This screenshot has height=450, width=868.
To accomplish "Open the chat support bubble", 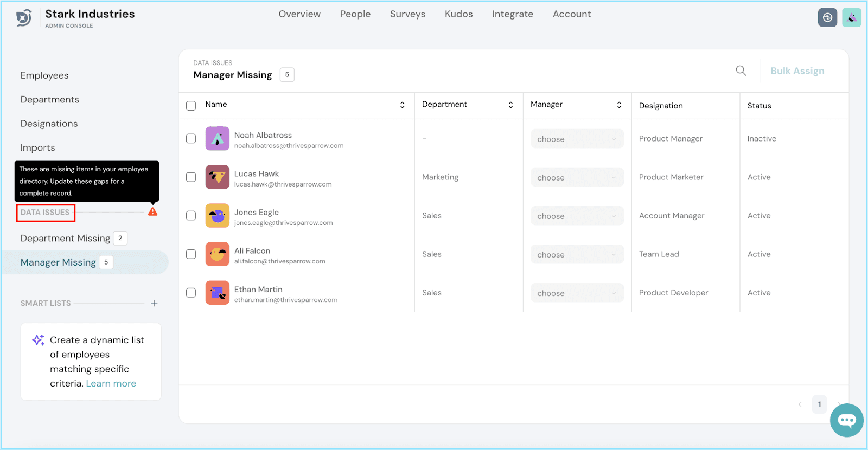I will 846,420.
